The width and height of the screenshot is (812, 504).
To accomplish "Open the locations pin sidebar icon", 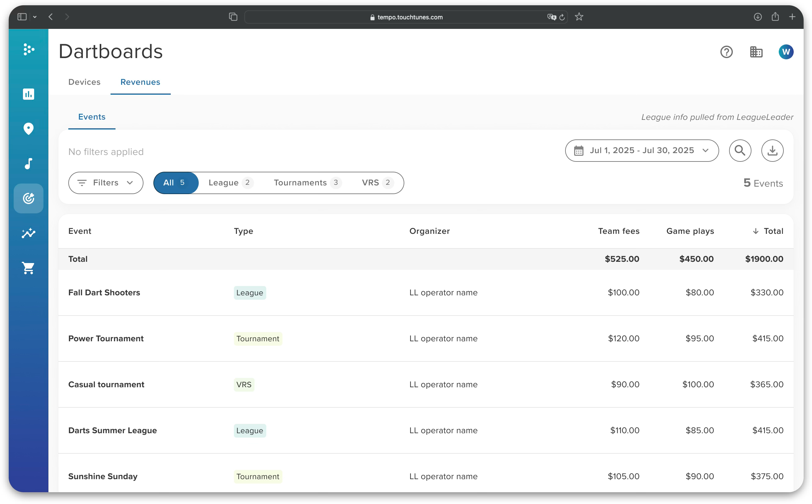I will pos(28,129).
